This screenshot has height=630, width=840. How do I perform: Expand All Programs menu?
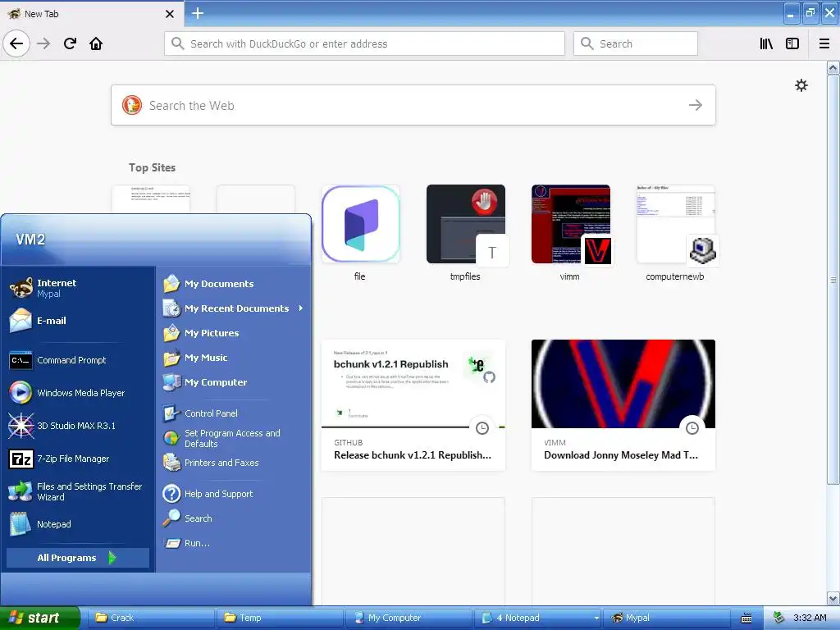tap(78, 558)
